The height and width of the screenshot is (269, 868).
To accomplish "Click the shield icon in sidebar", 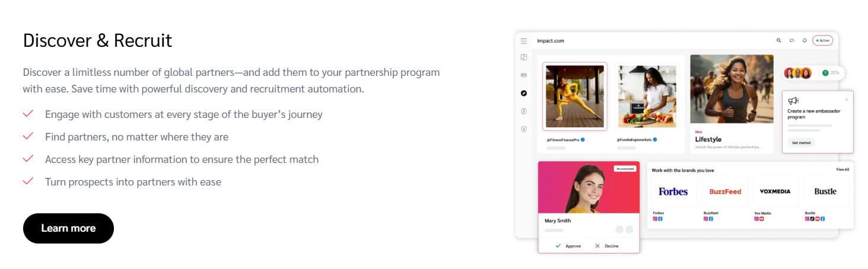I will (524, 129).
